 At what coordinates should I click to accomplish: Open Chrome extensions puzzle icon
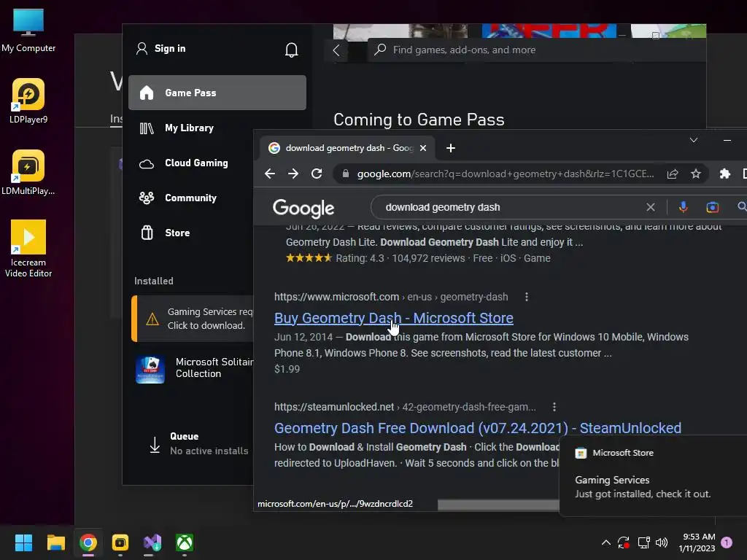[724, 174]
